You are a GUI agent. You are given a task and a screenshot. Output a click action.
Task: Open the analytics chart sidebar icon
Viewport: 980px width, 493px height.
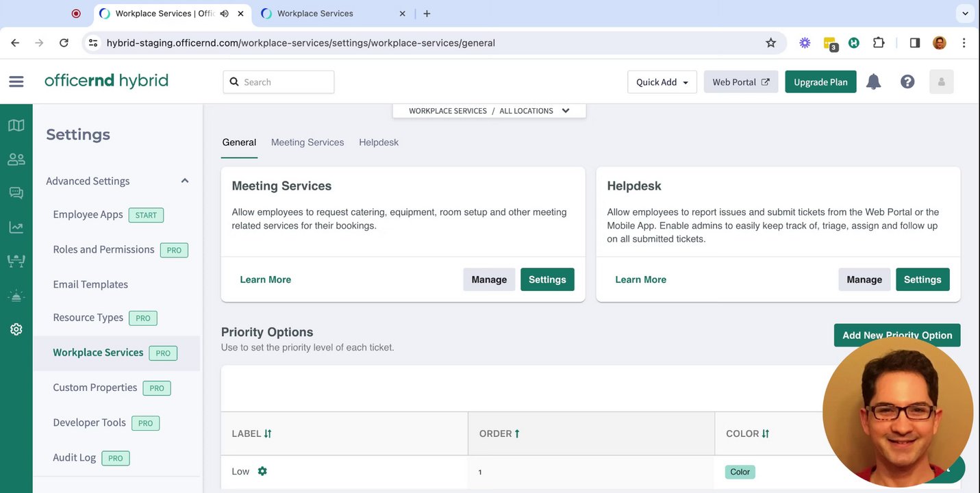point(16,227)
